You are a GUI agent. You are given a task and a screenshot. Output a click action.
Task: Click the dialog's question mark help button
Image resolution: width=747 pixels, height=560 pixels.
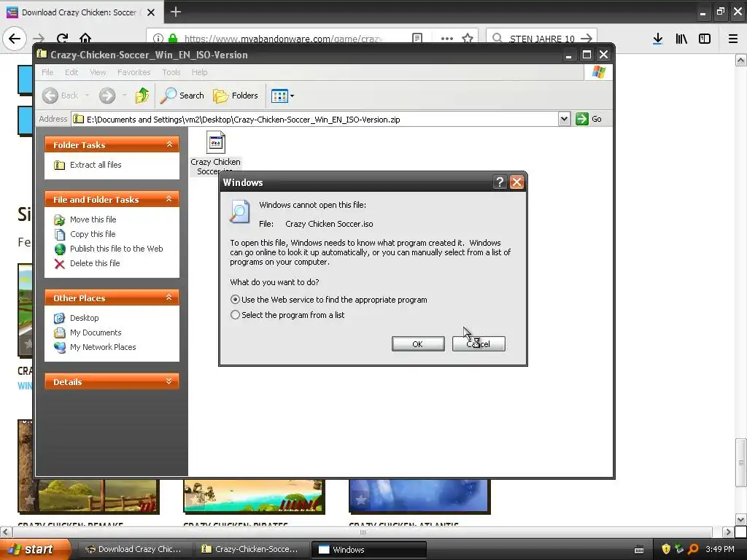tap(499, 182)
